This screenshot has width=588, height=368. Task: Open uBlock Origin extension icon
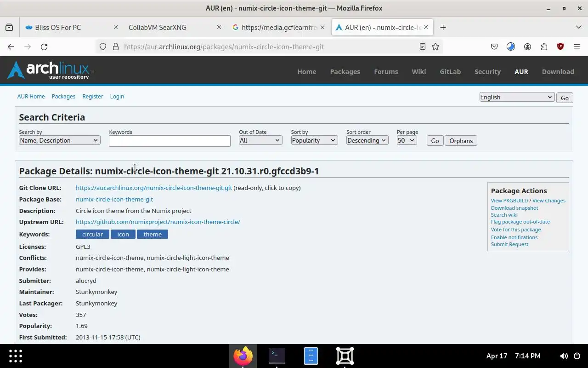pyautogui.click(x=560, y=46)
